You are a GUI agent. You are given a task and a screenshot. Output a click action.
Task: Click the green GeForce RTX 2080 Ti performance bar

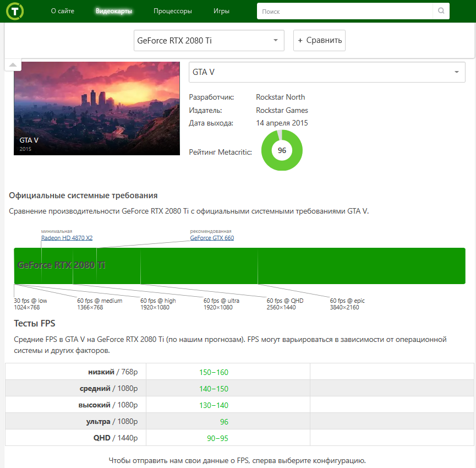[239, 266]
